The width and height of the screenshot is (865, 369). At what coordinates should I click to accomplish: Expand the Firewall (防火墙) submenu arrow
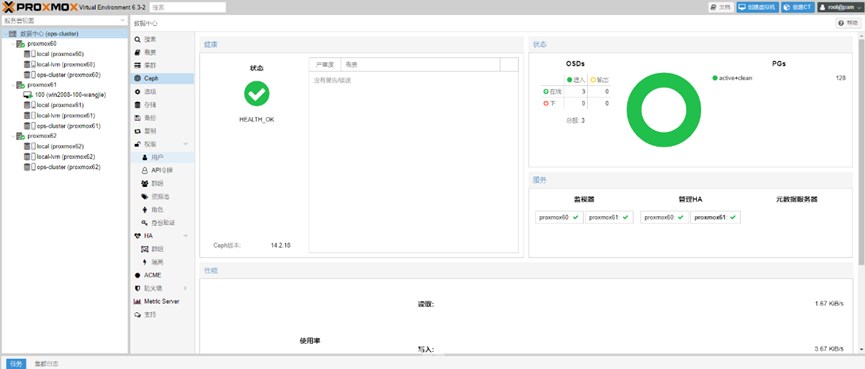click(x=185, y=288)
